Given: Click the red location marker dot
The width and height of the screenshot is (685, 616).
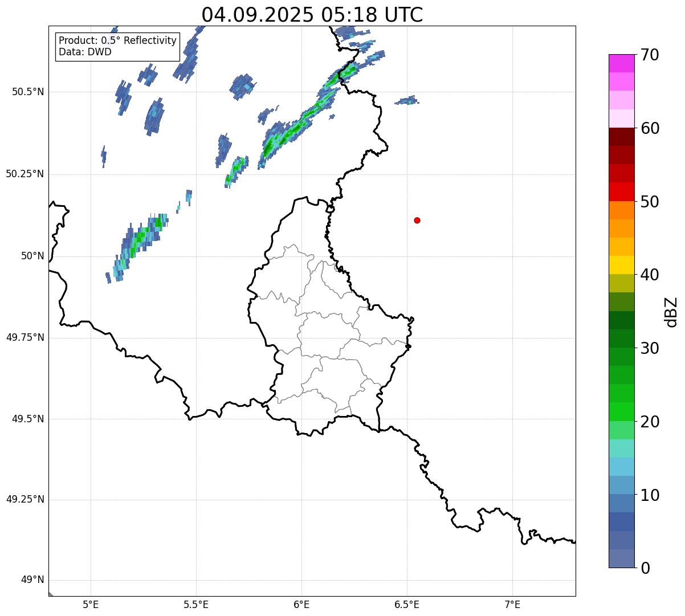Looking at the screenshot, I should click(417, 220).
